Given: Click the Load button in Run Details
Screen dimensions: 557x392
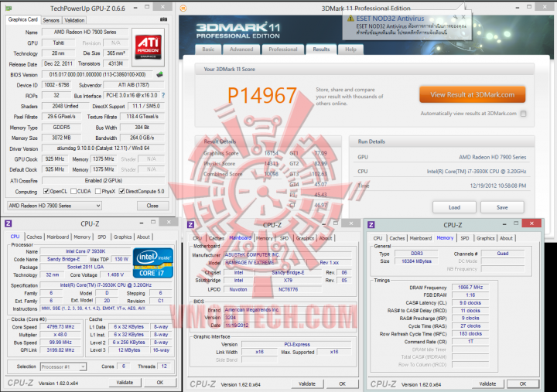Looking at the screenshot, I should [x=454, y=207].
